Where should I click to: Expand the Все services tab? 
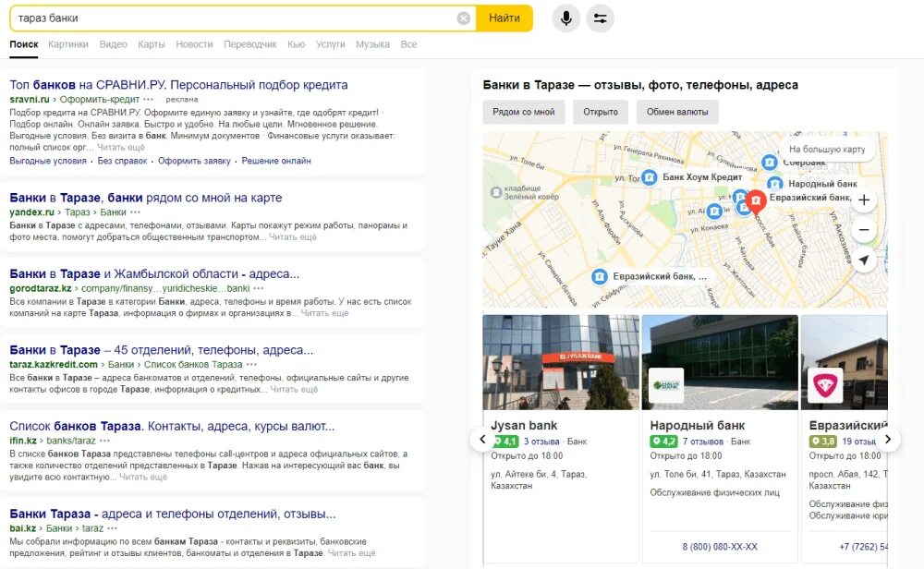coord(409,44)
